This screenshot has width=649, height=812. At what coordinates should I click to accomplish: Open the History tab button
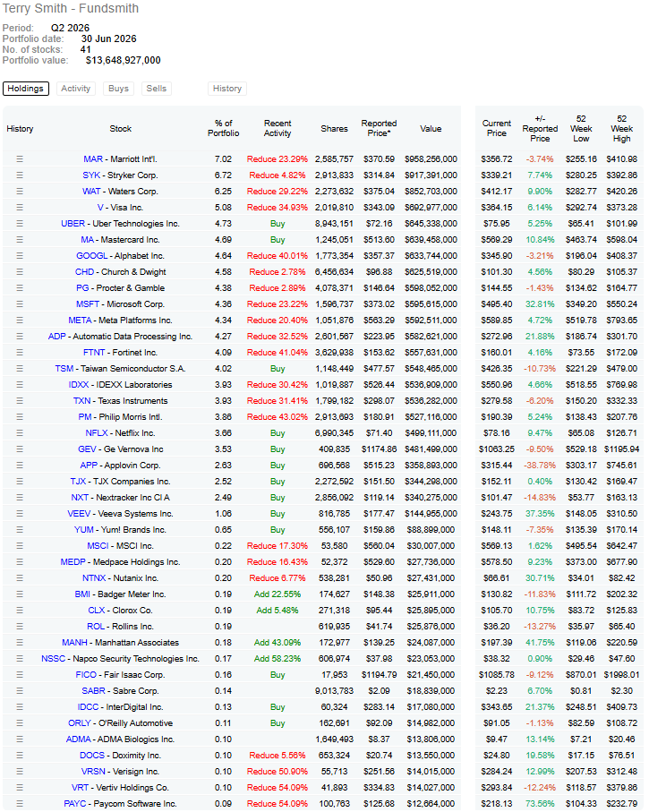pos(227,89)
